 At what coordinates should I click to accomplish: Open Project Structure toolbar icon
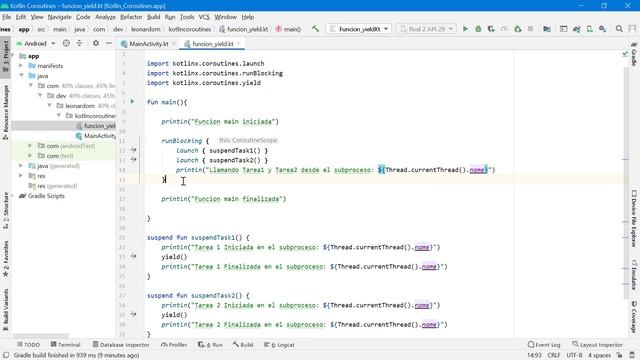(547, 29)
